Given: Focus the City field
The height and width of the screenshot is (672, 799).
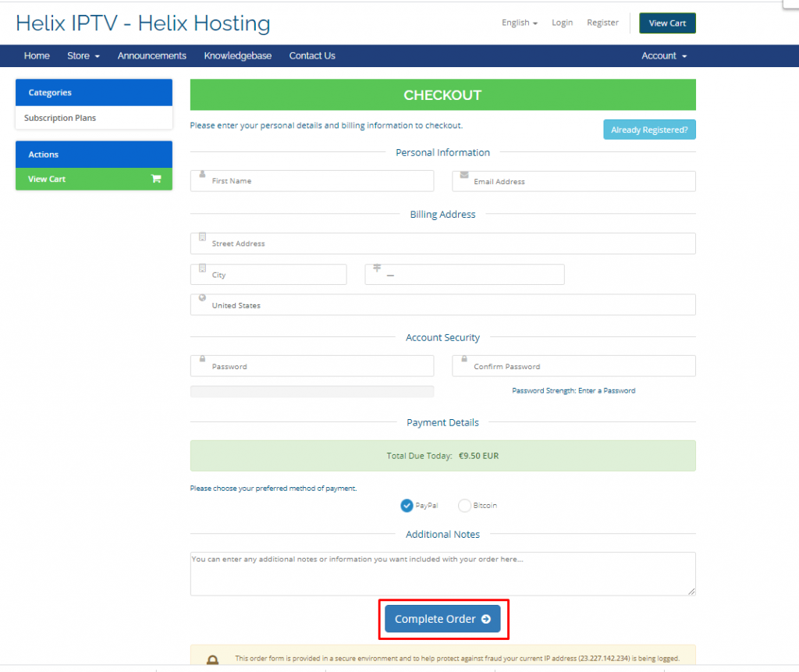Looking at the screenshot, I should (268, 274).
